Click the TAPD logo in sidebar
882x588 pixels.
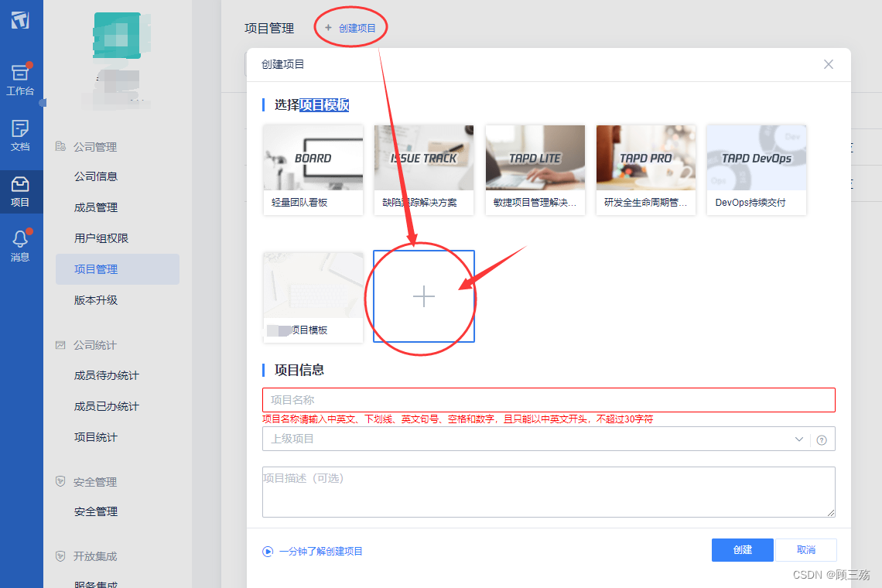[x=20, y=19]
